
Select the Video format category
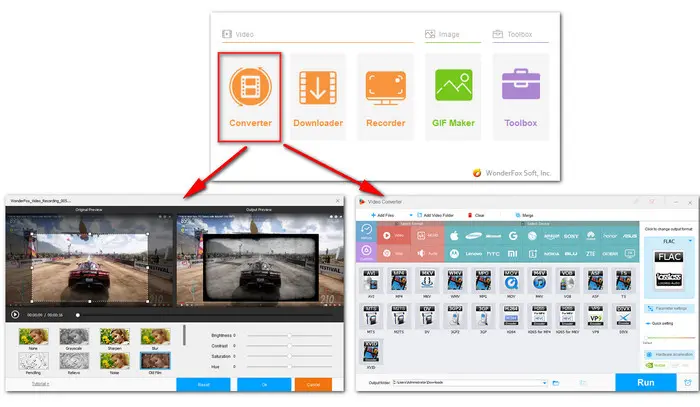click(x=393, y=235)
